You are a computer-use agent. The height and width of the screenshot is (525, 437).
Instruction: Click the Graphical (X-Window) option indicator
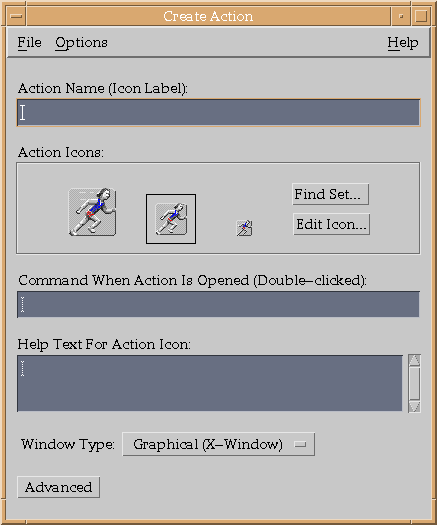pos(300,445)
